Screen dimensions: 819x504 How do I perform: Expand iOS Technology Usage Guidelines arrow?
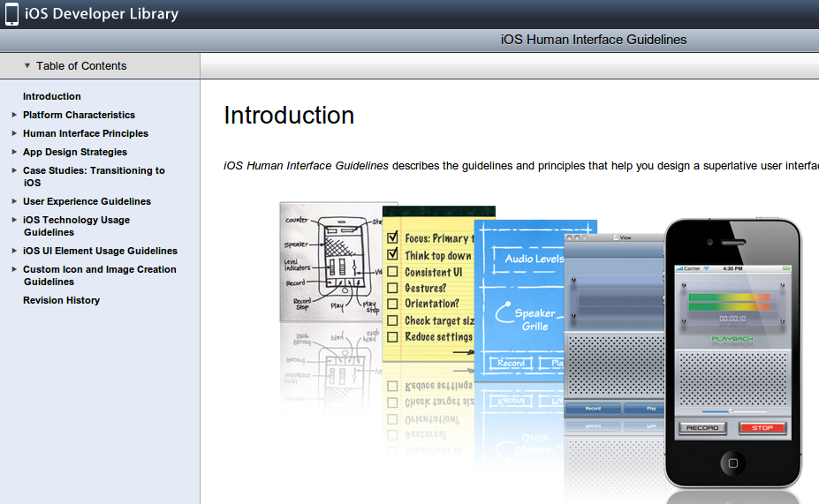tap(14, 220)
